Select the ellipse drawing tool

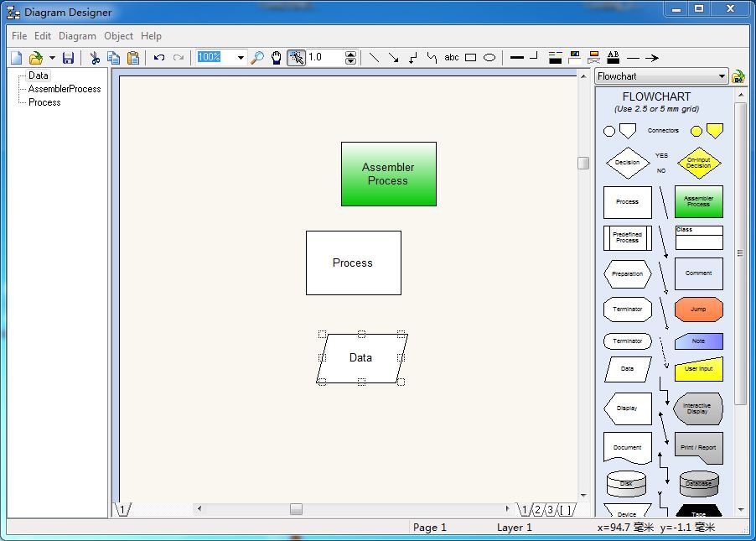tap(489, 58)
